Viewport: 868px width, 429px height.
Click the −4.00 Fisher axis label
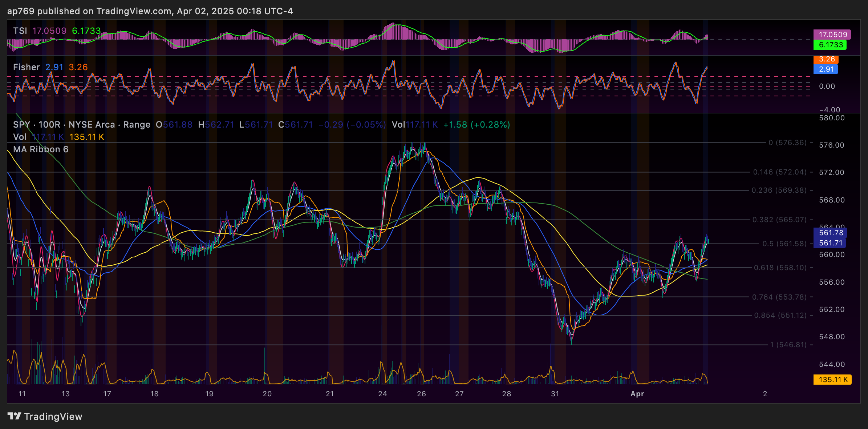(x=830, y=110)
